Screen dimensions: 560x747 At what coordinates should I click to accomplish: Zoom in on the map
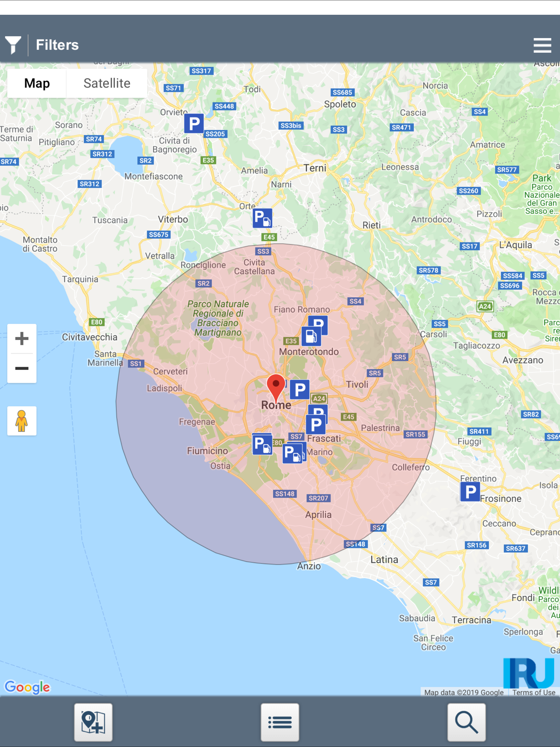point(22,339)
